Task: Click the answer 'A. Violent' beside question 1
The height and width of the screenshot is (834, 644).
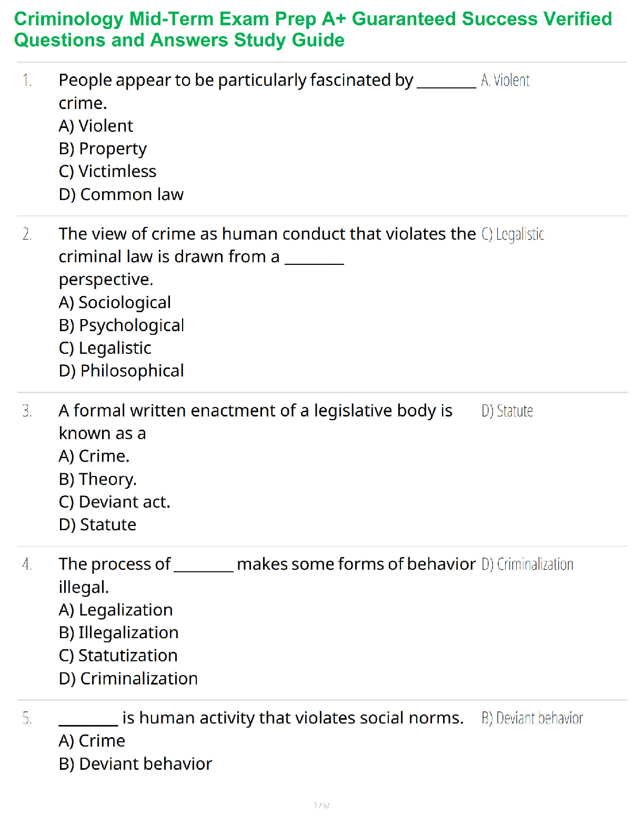Action: click(505, 81)
